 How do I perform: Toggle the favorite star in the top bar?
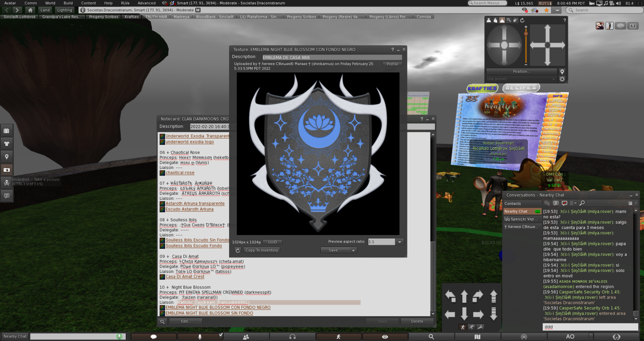(546, 10)
